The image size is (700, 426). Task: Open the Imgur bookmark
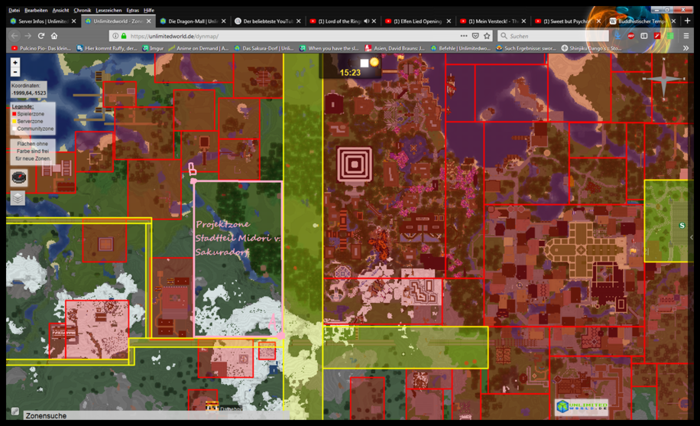[153, 48]
